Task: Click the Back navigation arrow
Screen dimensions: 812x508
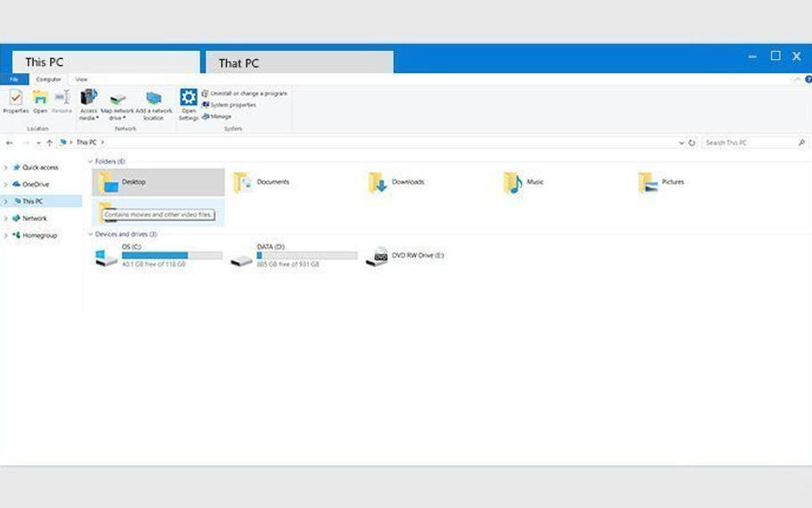Action: [x=9, y=143]
